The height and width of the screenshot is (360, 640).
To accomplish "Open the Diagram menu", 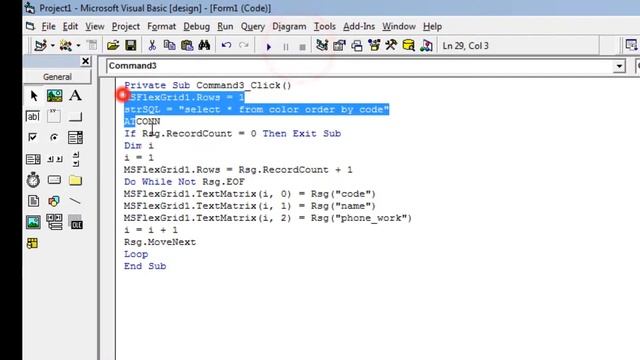I will pos(289,27).
